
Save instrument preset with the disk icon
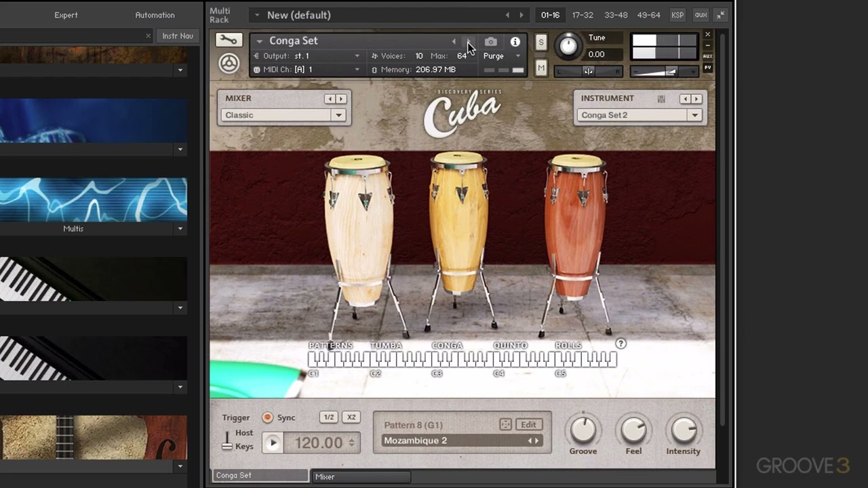point(661,99)
